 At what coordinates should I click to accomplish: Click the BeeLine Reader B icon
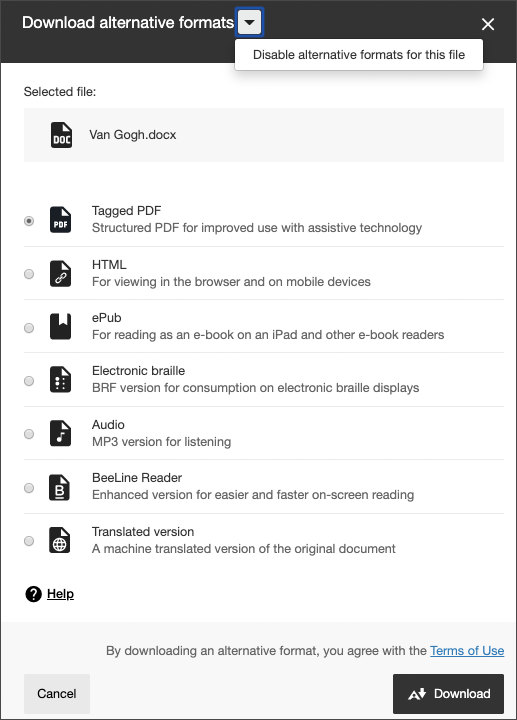point(60,487)
